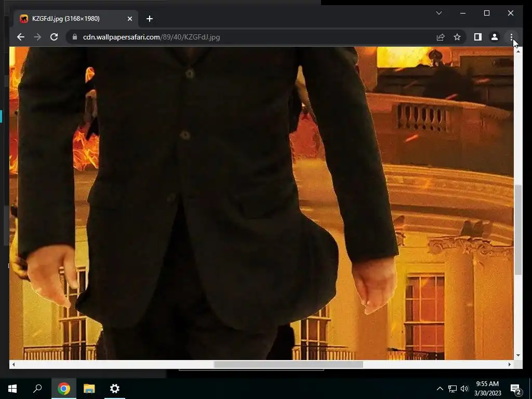Minimize the Chrome window
The height and width of the screenshot is (399, 532).
pyautogui.click(x=463, y=13)
